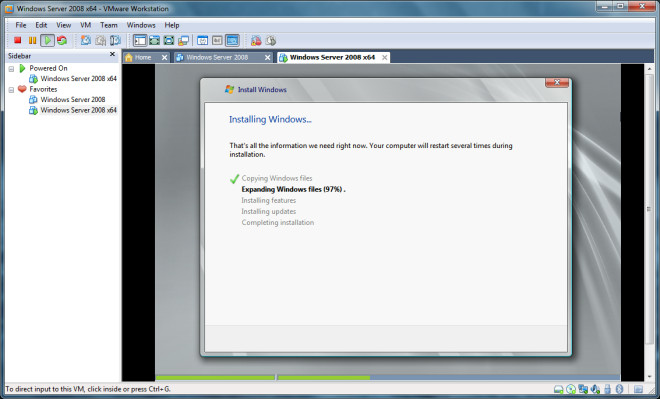Toggle the Show Sidebar toolbar button
The image size is (660, 399).
(x=140, y=40)
